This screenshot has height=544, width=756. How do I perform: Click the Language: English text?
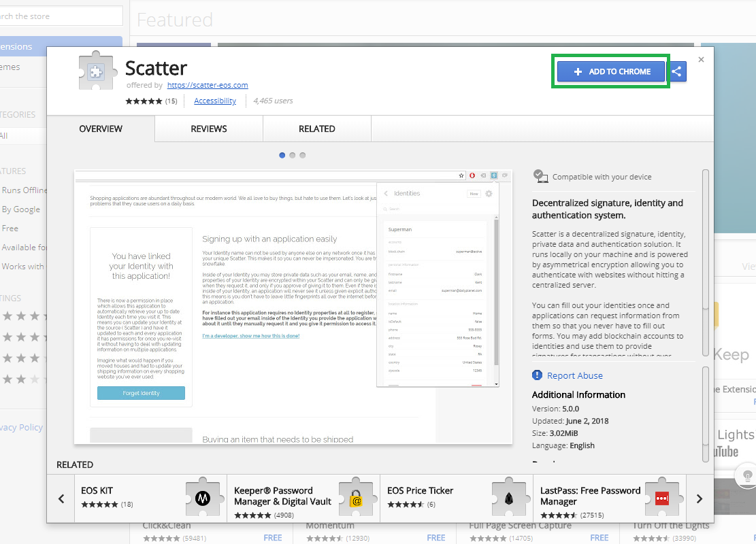[563, 445]
